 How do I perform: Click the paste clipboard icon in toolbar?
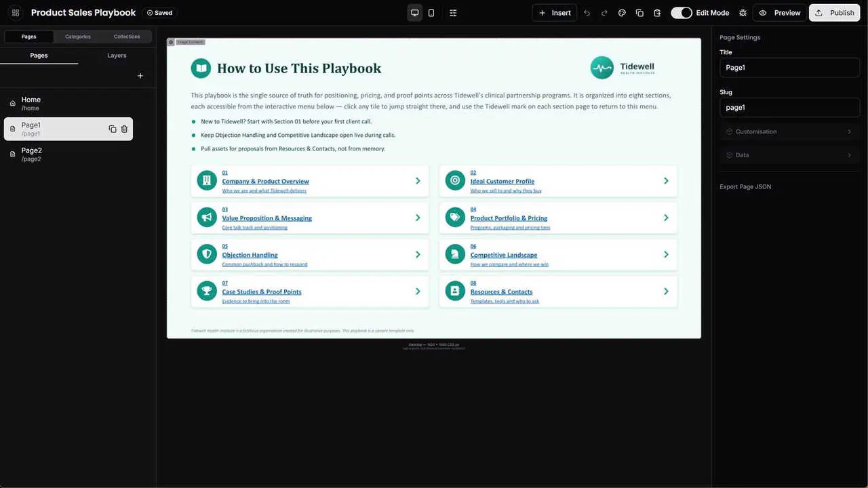pos(657,13)
